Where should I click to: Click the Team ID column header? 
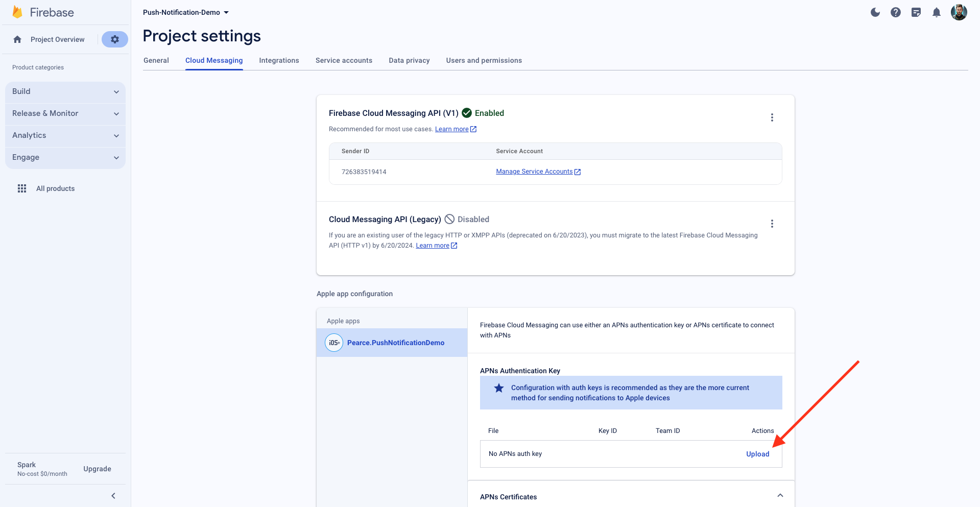(668, 431)
